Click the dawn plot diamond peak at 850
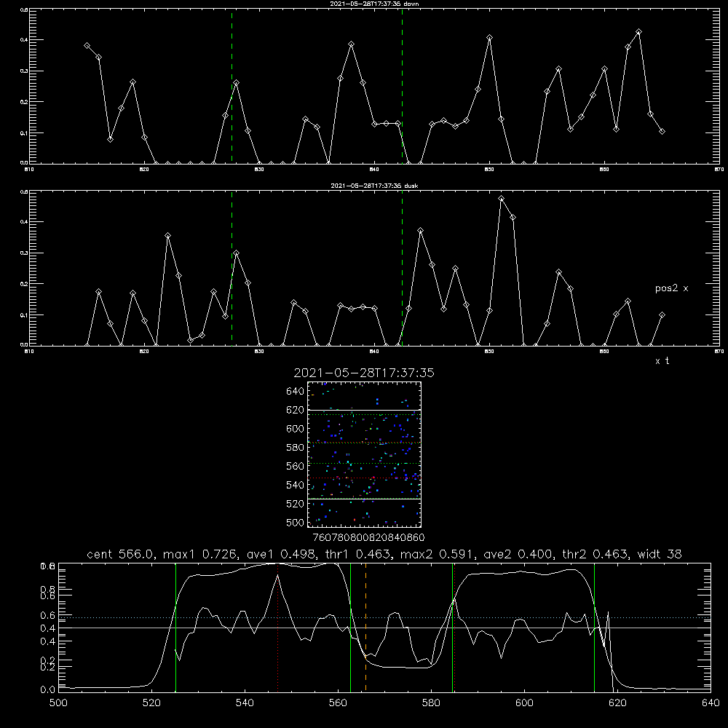This screenshot has width=728, height=728. [x=489, y=38]
